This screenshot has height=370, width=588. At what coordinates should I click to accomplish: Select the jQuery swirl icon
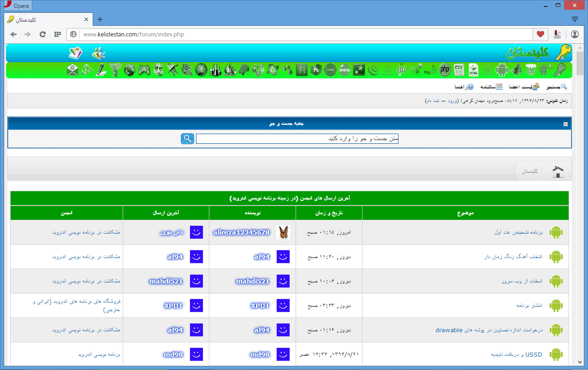[x=374, y=70]
